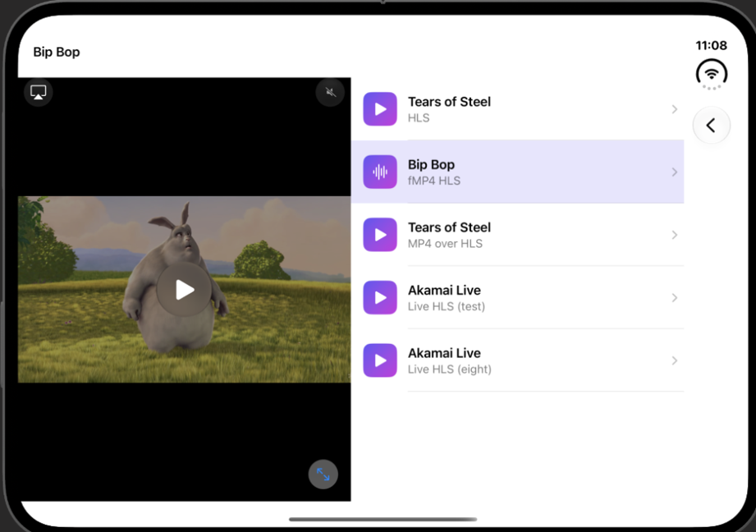
Task: Open chevron on Live HLS (eight) row
Action: pos(675,360)
